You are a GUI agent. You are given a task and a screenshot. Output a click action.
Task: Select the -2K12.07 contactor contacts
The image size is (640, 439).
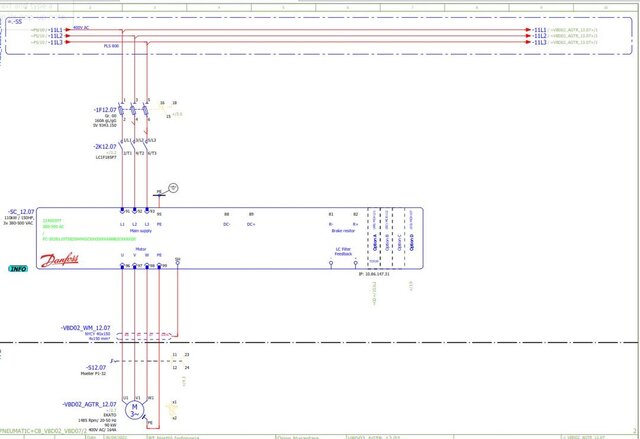tap(135, 146)
